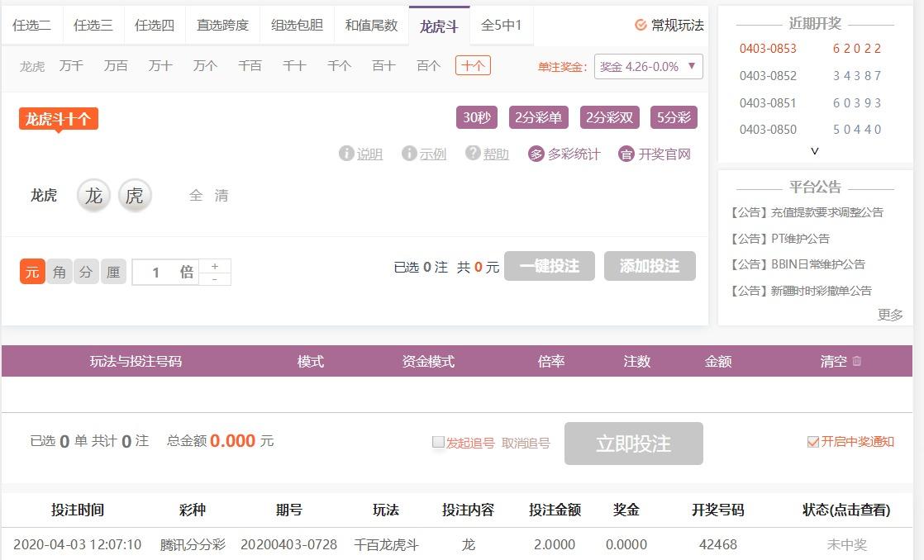The width and height of the screenshot is (924, 560).
Task: Open the 和值尾数 tab
Action: [371, 26]
